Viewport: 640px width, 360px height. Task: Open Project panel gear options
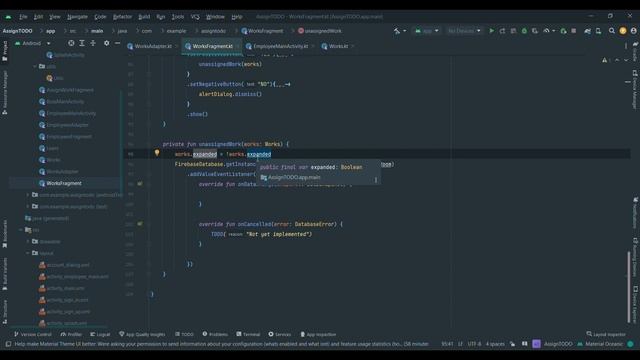click(107, 43)
